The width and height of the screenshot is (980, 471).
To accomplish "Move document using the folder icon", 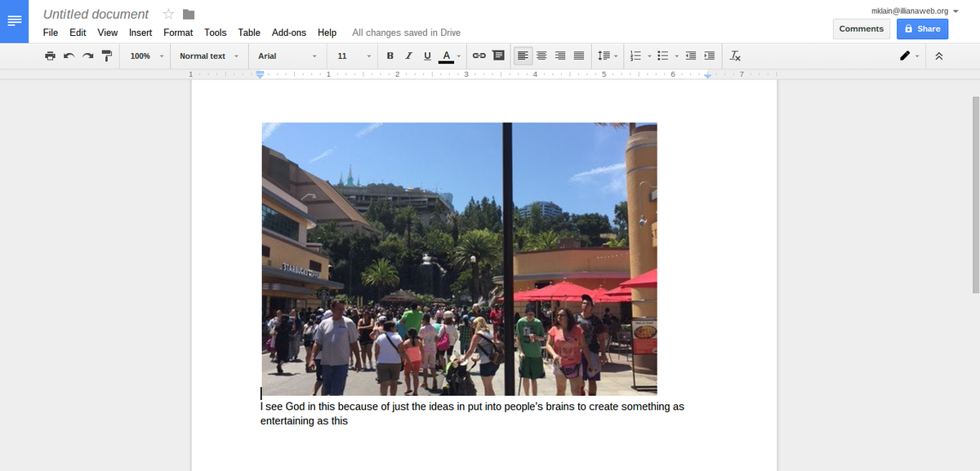I will (189, 14).
